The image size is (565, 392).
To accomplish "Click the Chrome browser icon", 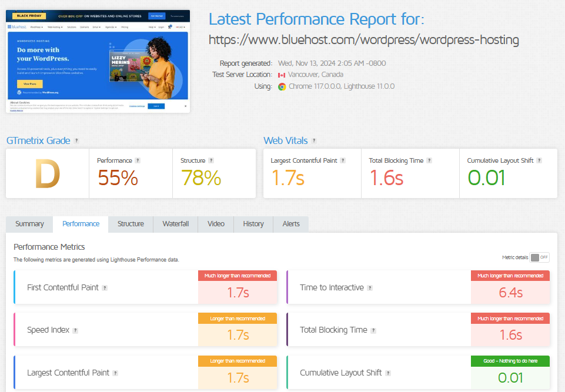I will pyautogui.click(x=282, y=86).
